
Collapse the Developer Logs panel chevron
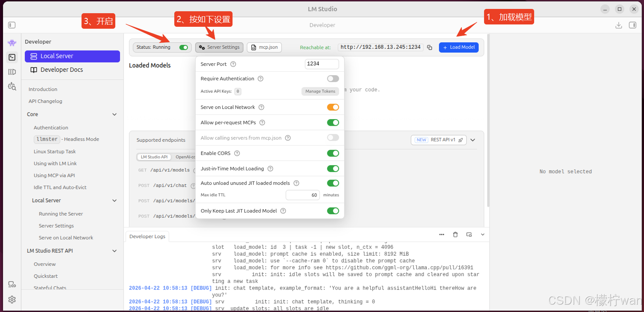(483, 235)
